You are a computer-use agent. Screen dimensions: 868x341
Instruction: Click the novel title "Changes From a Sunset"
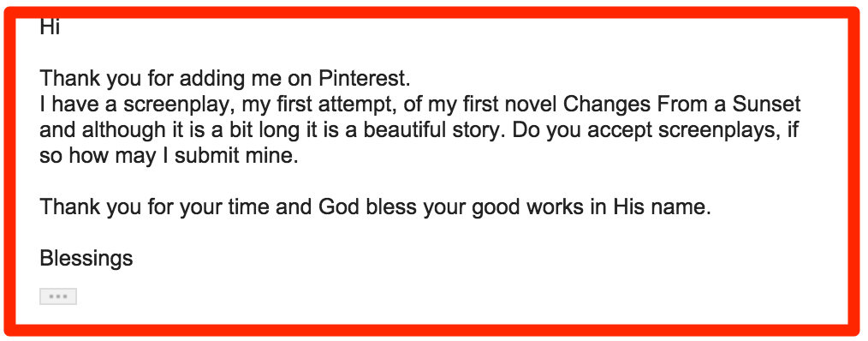click(x=682, y=105)
